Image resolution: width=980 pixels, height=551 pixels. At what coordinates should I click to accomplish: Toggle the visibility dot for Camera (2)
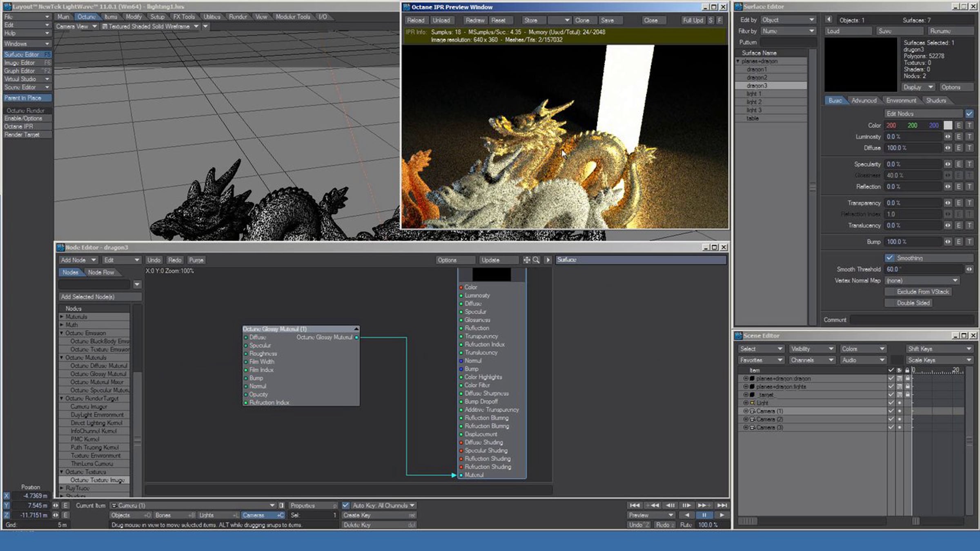click(x=900, y=419)
